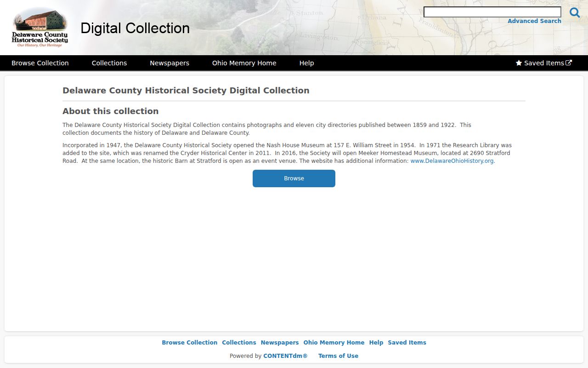Screen dimensions: 588x368
Task: Click the magnifying glass search icon
Action: coord(575,12)
